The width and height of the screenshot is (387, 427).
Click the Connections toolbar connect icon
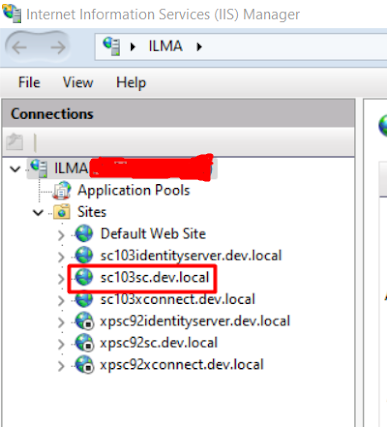[15, 142]
